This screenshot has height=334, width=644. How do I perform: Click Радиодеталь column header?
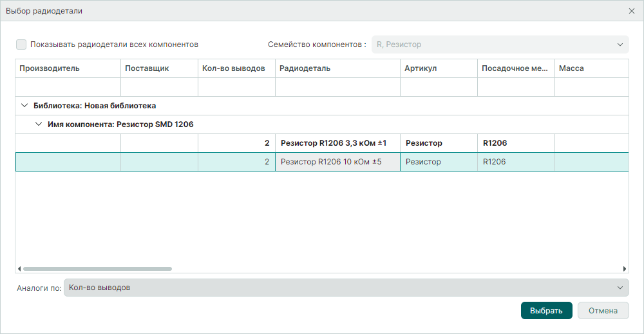tap(337, 68)
